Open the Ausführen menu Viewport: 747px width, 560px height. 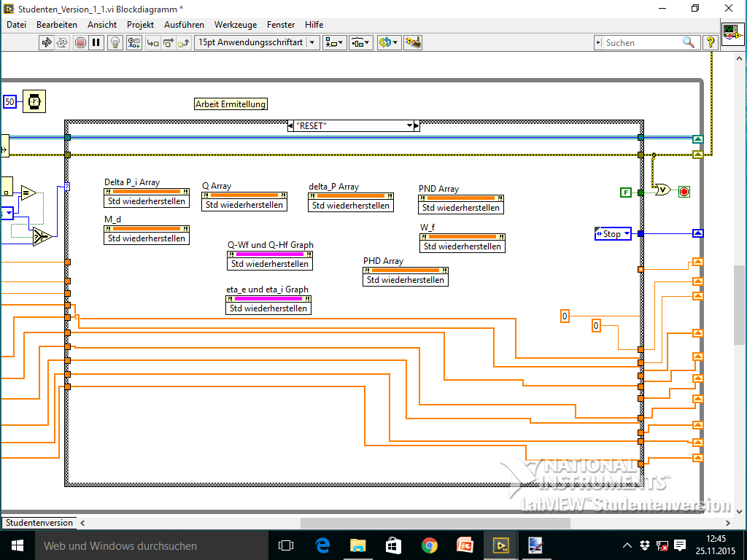pyautogui.click(x=184, y=24)
